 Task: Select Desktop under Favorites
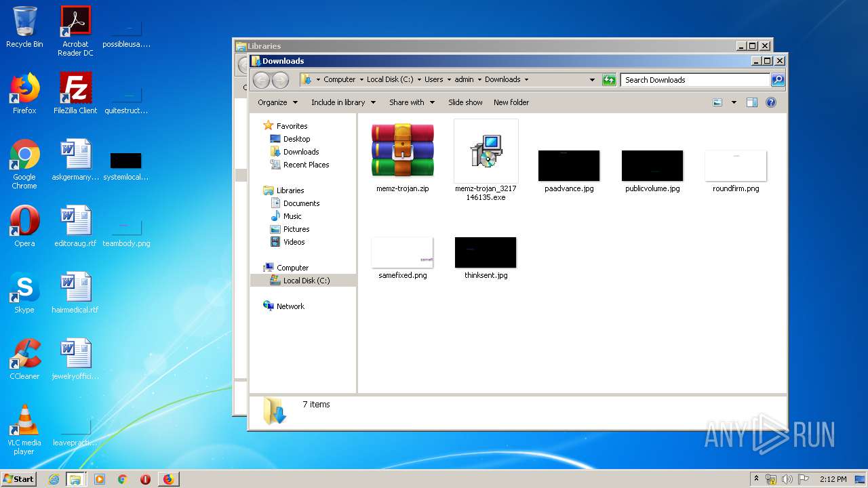(296, 139)
